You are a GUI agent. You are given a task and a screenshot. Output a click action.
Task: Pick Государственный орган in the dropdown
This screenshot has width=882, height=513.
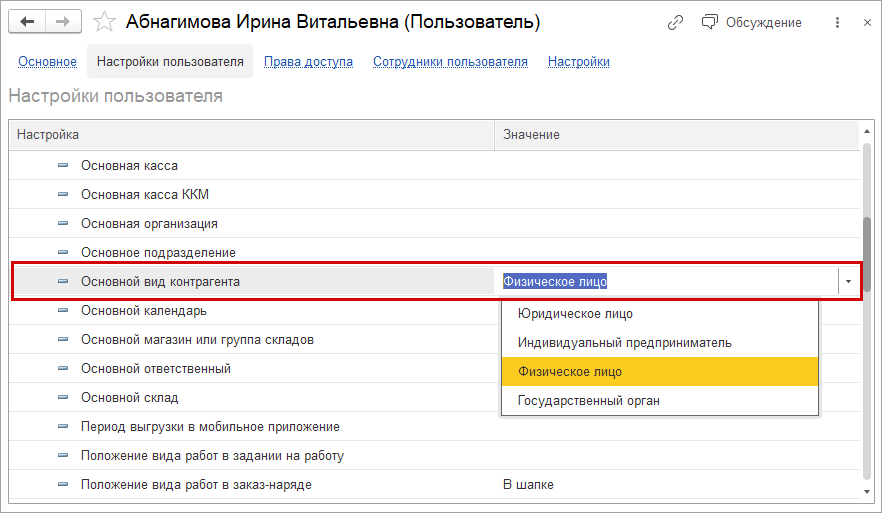(588, 401)
